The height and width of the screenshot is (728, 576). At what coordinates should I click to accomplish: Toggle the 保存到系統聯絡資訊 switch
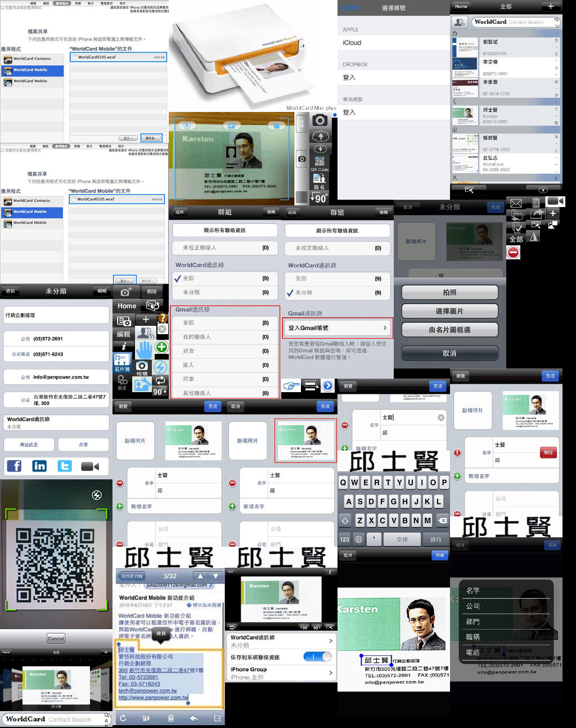click(x=317, y=657)
